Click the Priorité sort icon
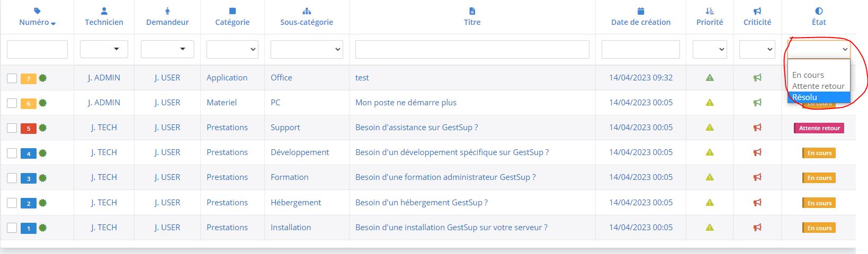This screenshot has width=868, height=254. [710, 11]
